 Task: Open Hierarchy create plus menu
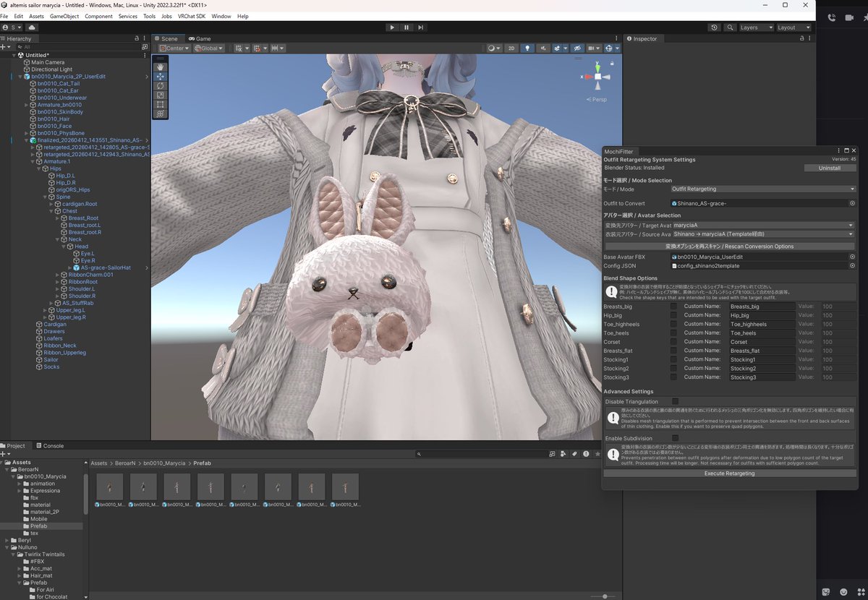[6, 46]
